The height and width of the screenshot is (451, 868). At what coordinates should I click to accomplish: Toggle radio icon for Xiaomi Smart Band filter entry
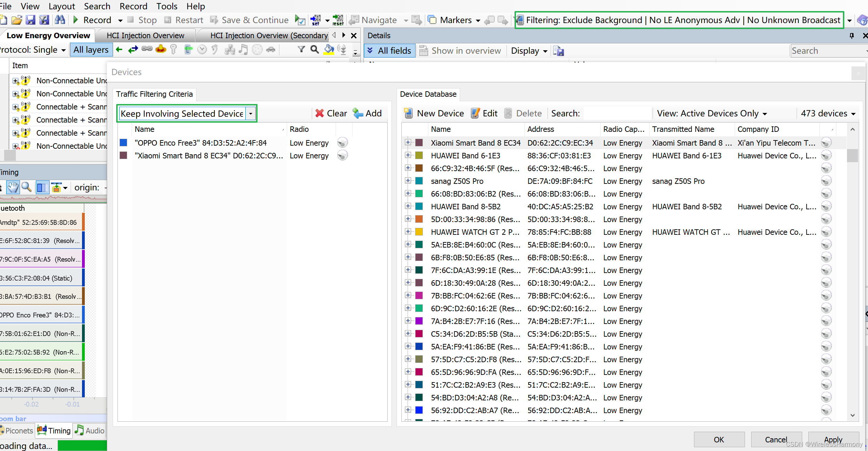tap(342, 156)
